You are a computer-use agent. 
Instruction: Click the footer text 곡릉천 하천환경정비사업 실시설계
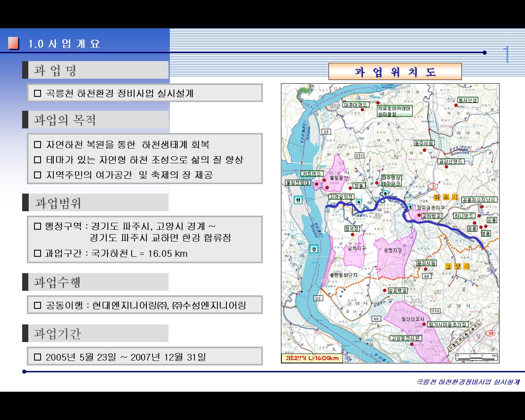(x=468, y=382)
